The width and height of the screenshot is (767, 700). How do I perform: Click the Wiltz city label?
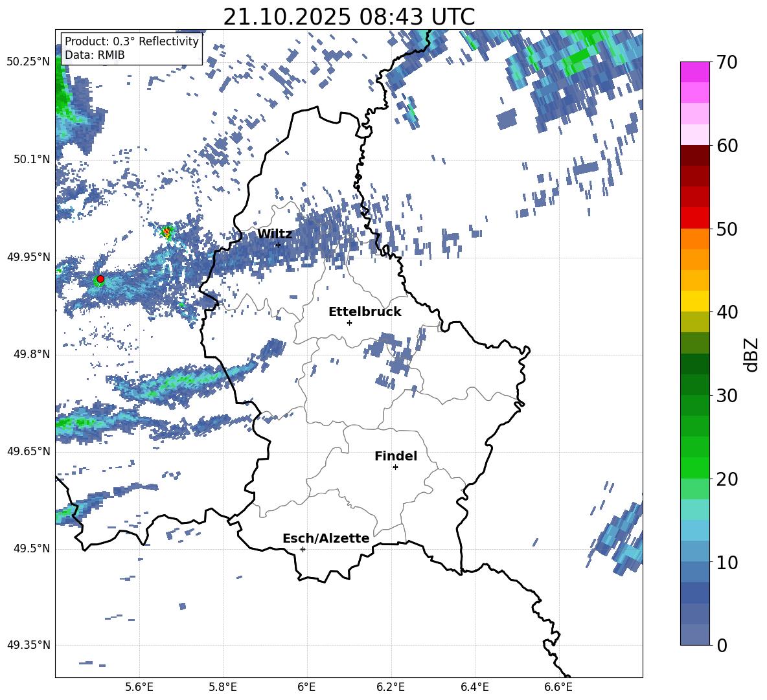click(275, 234)
